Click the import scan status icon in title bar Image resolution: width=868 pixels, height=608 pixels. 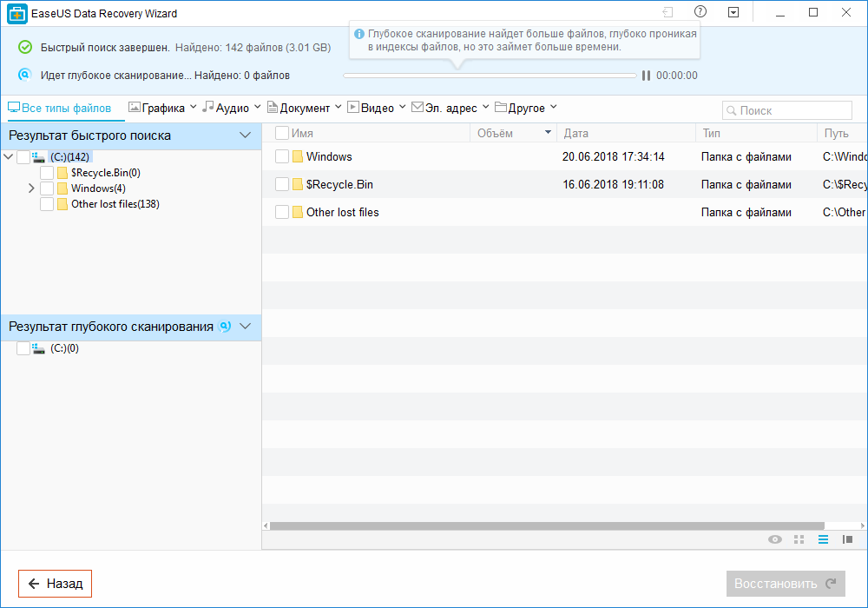point(667,12)
